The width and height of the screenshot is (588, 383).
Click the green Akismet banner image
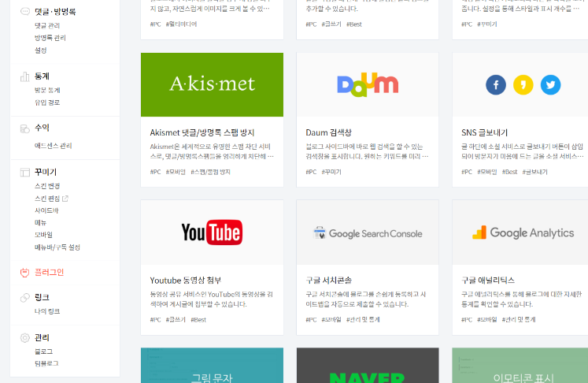click(213, 85)
